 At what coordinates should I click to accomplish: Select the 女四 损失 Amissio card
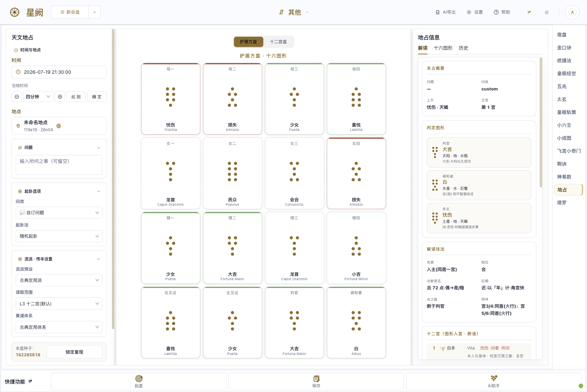click(356, 173)
